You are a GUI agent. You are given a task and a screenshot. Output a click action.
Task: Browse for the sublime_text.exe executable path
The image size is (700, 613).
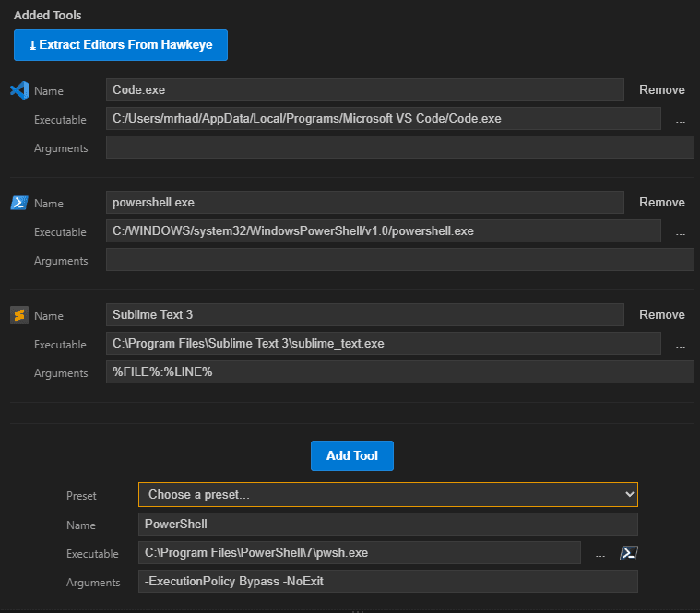(x=680, y=346)
